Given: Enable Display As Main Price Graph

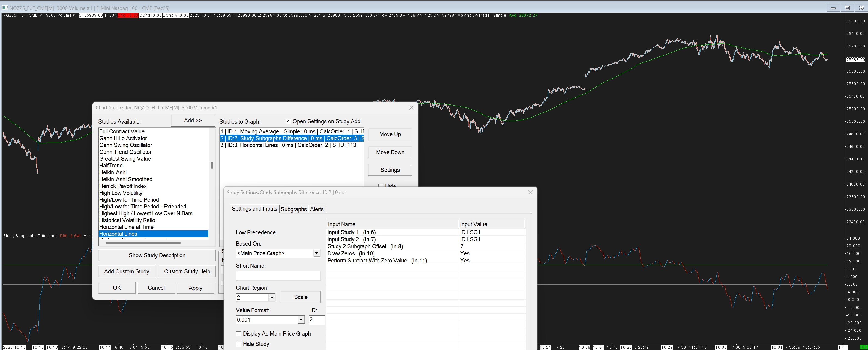Looking at the screenshot, I should point(239,333).
